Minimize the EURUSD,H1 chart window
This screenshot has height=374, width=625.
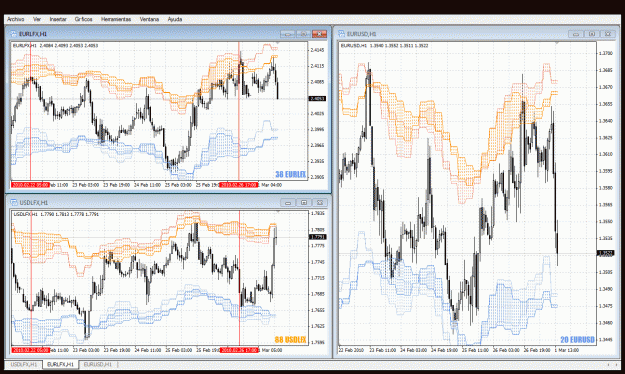coord(576,34)
